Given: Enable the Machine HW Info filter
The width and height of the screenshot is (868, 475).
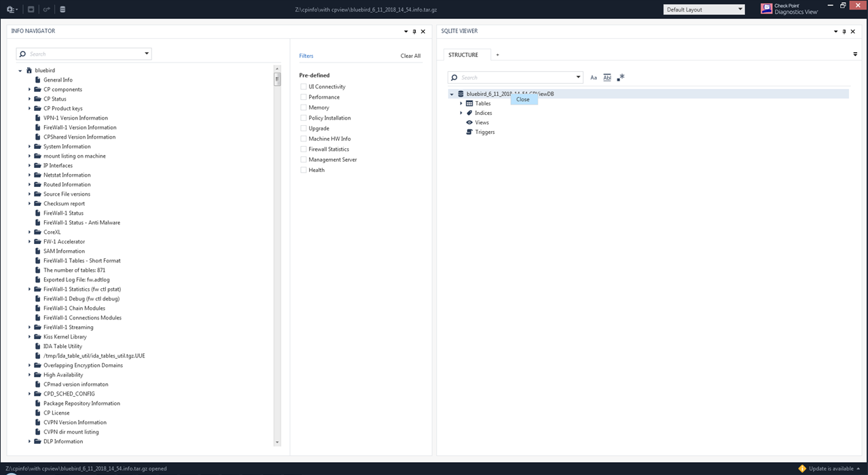Looking at the screenshot, I should point(304,139).
